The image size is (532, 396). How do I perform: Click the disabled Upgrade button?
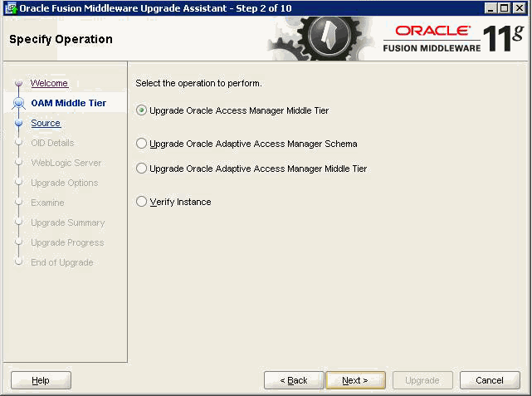click(422, 380)
